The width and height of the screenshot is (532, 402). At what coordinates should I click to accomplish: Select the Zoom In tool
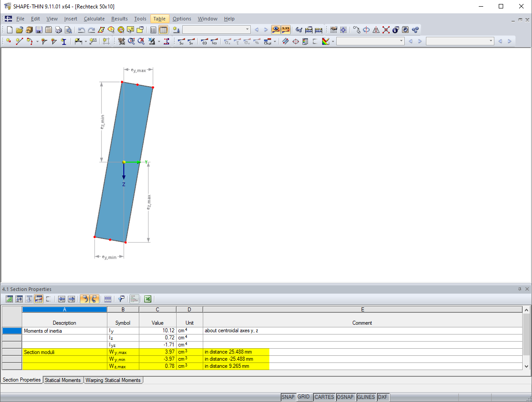pos(131,41)
